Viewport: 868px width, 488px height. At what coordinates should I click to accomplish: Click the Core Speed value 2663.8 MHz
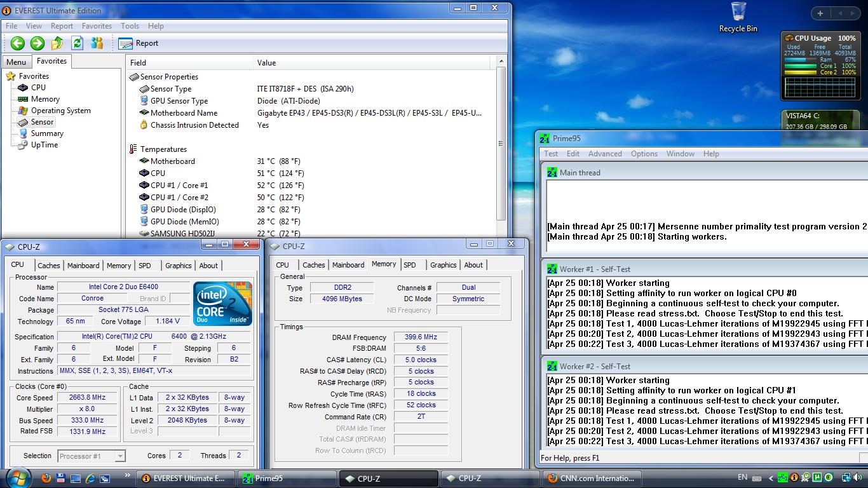[x=87, y=398]
